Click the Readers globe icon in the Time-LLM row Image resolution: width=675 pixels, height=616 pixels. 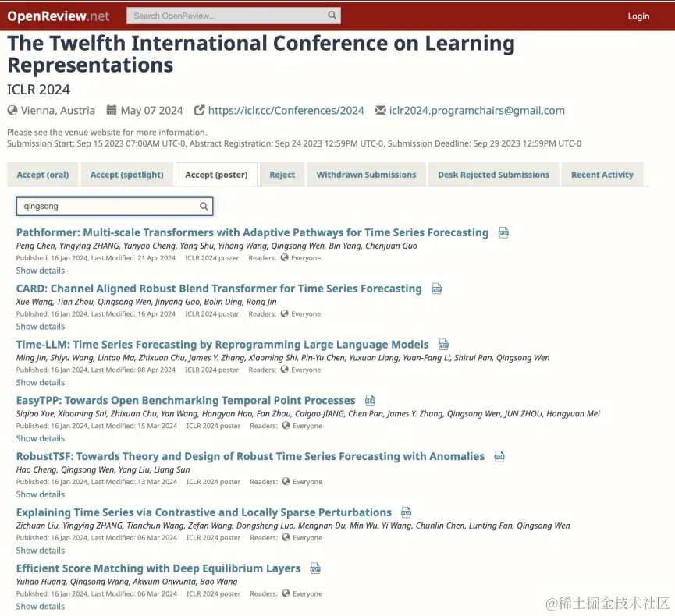[x=285, y=370]
